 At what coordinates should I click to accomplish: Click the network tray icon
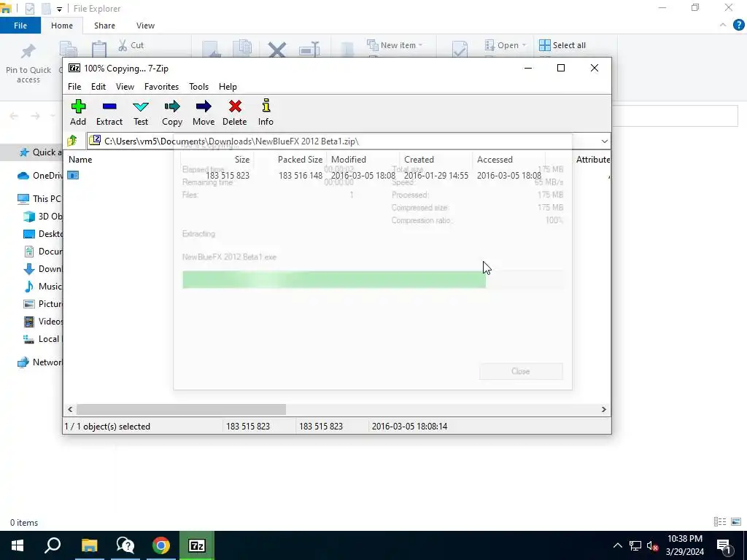(635, 545)
